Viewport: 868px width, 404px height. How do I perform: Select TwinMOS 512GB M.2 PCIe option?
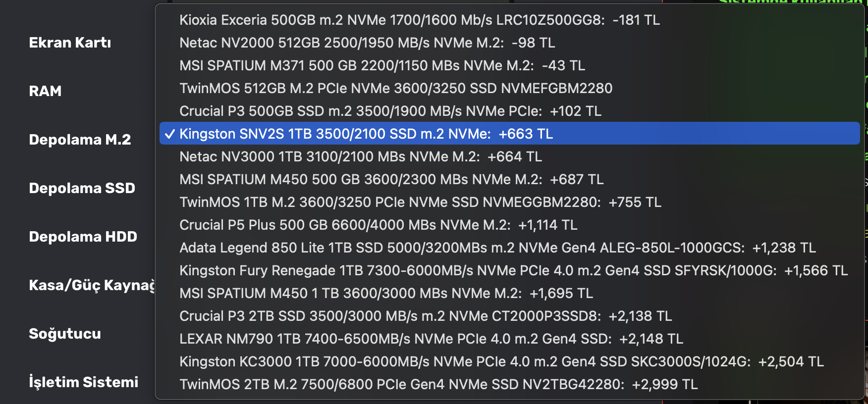pos(395,88)
